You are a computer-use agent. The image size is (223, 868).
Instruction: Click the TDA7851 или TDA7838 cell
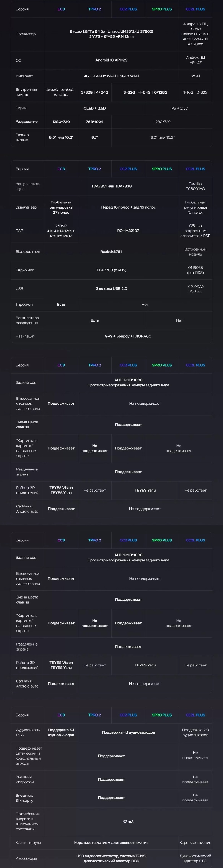pos(111,186)
